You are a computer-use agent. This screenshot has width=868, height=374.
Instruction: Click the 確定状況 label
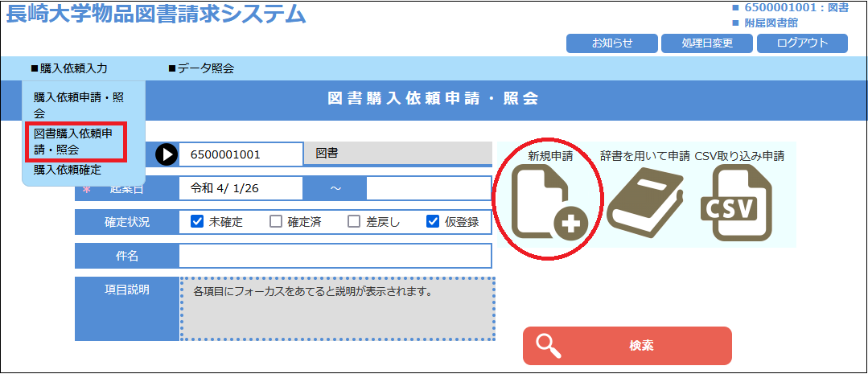pos(127,222)
